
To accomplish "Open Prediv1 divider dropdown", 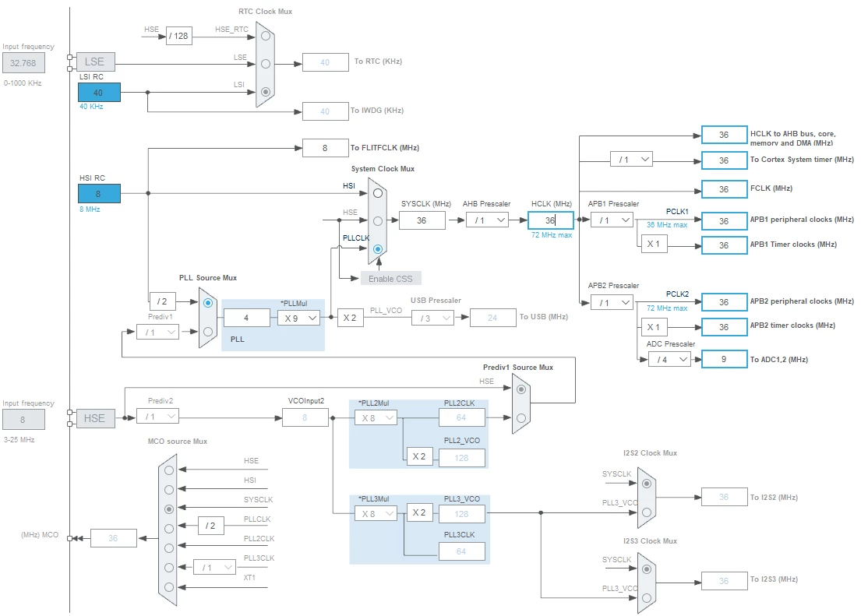I will 157,332.
